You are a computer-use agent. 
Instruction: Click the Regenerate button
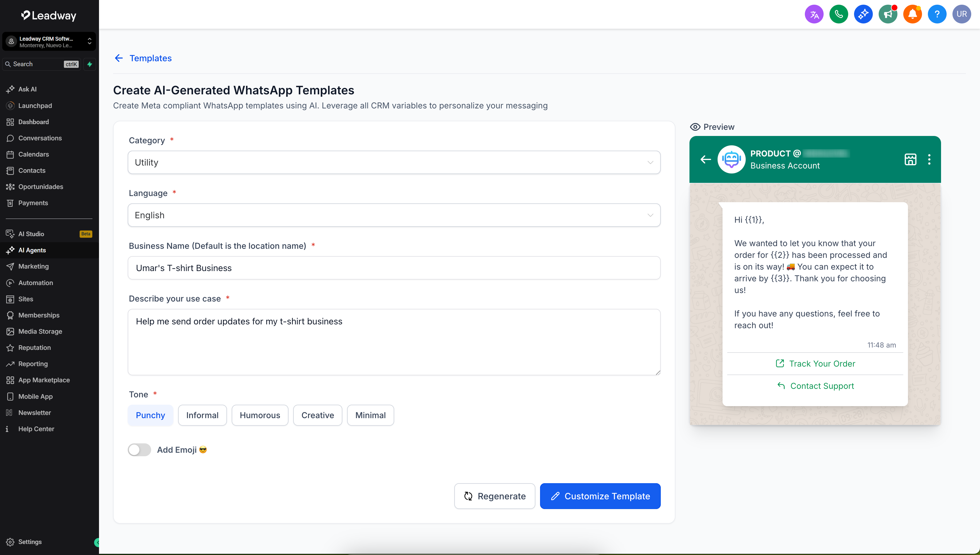pyautogui.click(x=494, y=496)
